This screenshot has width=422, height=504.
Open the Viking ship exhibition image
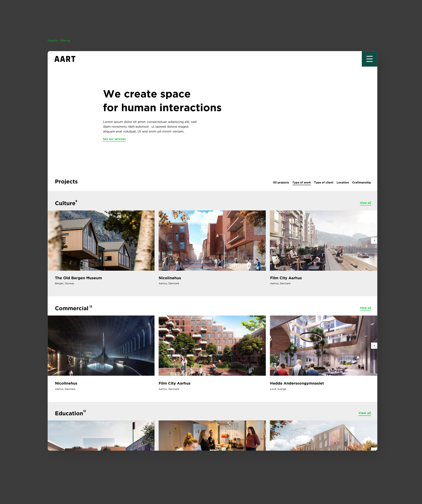[x=101, y=345]
